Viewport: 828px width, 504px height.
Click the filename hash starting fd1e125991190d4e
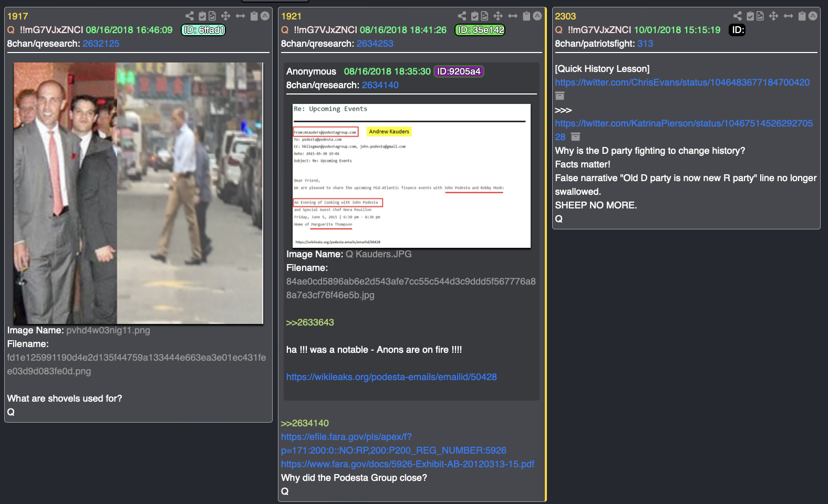tap(137, 364)
